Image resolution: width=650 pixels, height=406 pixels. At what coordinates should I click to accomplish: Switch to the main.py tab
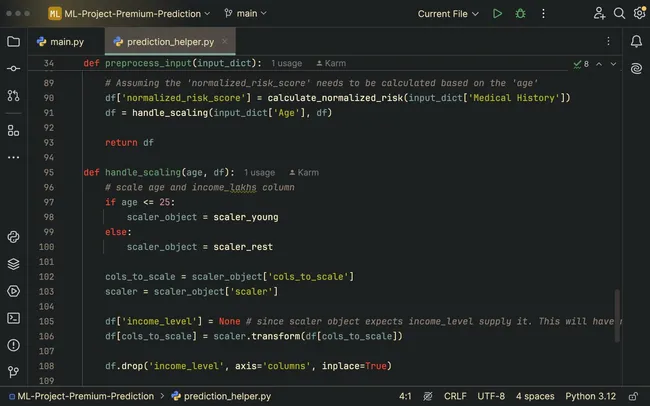click(x=61, y=42)
